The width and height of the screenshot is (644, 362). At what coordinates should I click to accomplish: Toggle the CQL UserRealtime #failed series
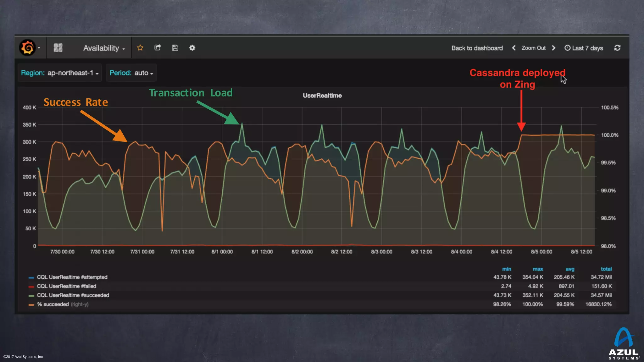point(66,286)
